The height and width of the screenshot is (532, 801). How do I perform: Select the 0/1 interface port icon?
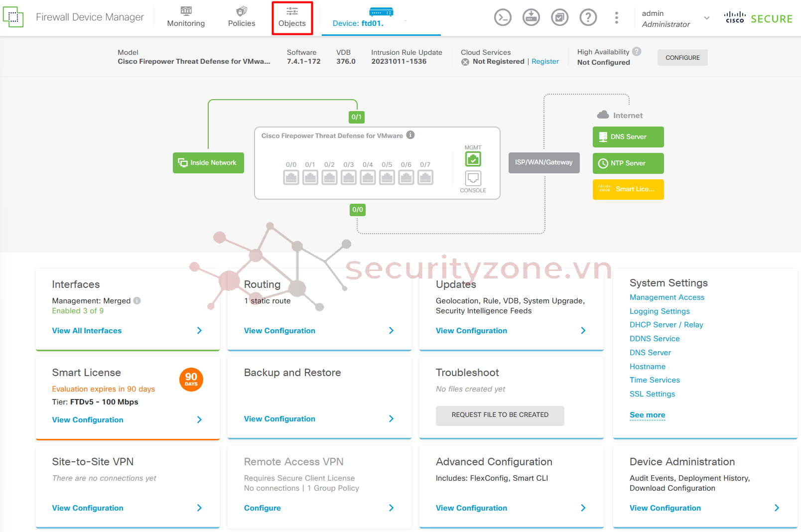tap(310, 177)
